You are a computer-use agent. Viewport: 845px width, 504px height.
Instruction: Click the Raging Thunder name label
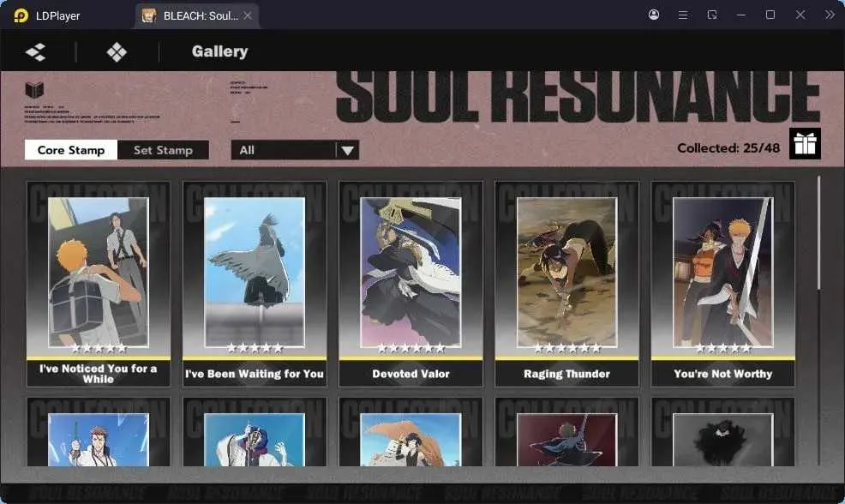point(567,374)
